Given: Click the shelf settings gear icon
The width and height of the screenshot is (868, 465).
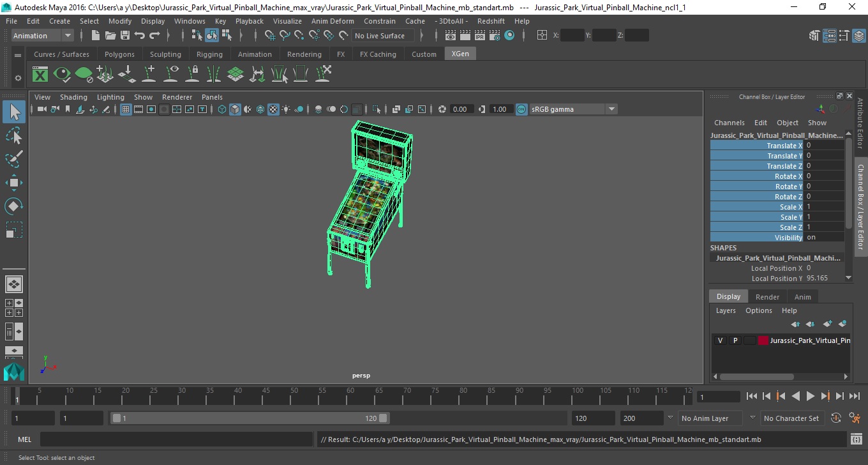Looking at the screenshot, I should coord(18,78).
